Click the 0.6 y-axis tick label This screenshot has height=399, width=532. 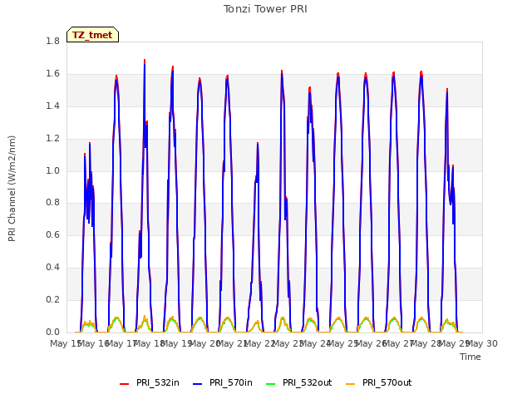pyautogui.click(x=53, y=234)
